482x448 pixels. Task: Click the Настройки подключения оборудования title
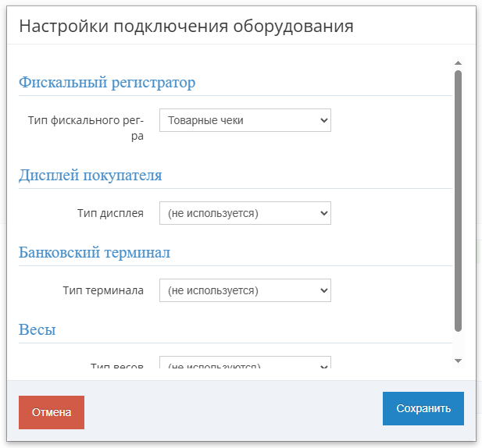tap(186, 26)
